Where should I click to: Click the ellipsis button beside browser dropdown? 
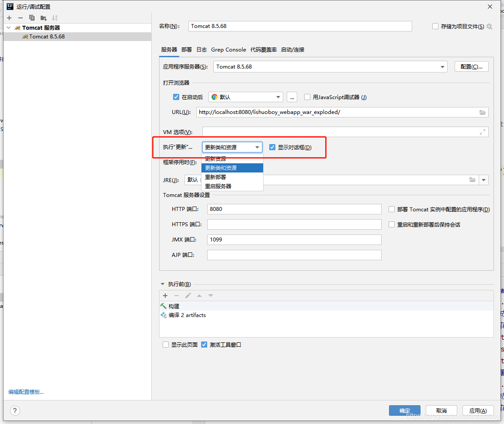pyautogui.click(x=292, y=97)
